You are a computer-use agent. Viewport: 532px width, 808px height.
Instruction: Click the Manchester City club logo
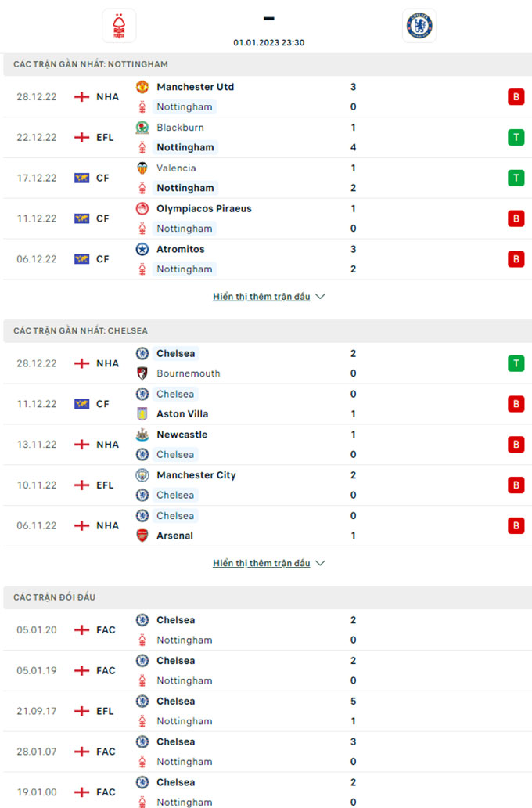pos(142,475)
